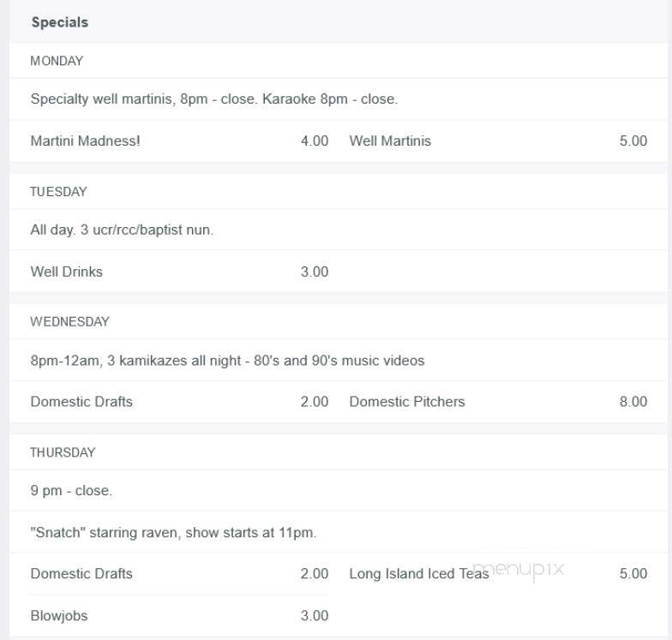Click the Domestic Pitchers item
Screen dimensions: 672x640
[407, 402]
